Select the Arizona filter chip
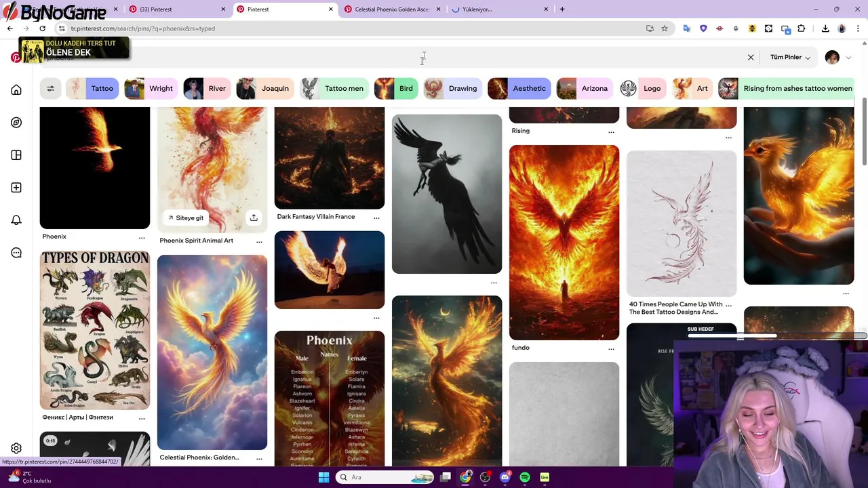This screenshot has height=488, width=868. tap(584, 88)
